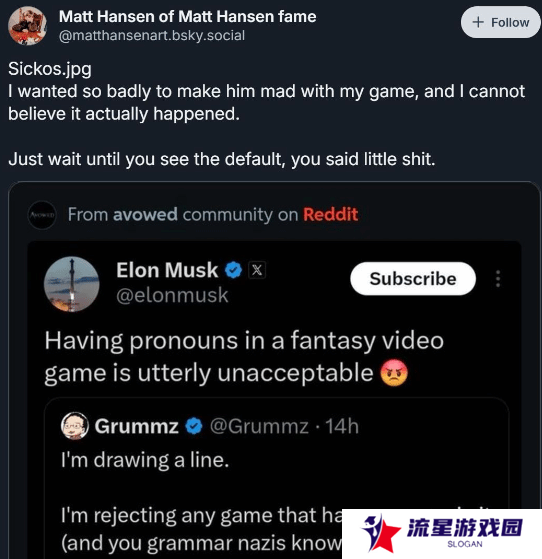This screenshot has width=542, height=559.
Task: Click Grummz's avatar image
Action: (x=75, y=426)
